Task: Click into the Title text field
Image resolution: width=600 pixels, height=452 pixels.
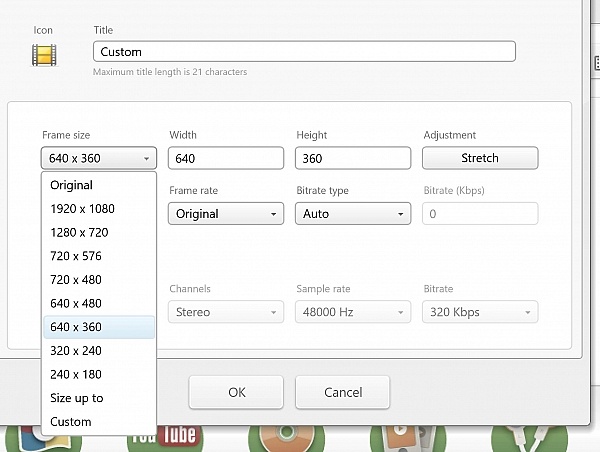Action: (304, 52)
